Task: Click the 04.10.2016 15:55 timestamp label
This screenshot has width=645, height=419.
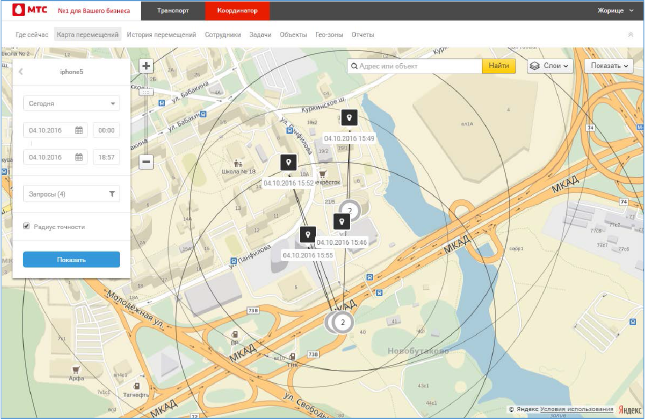Action: 308,255
